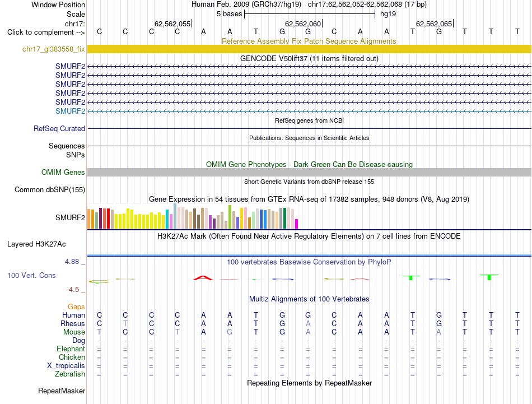Select the Rhesus species label
Screen dimensions: 532x404
[73, 323]
